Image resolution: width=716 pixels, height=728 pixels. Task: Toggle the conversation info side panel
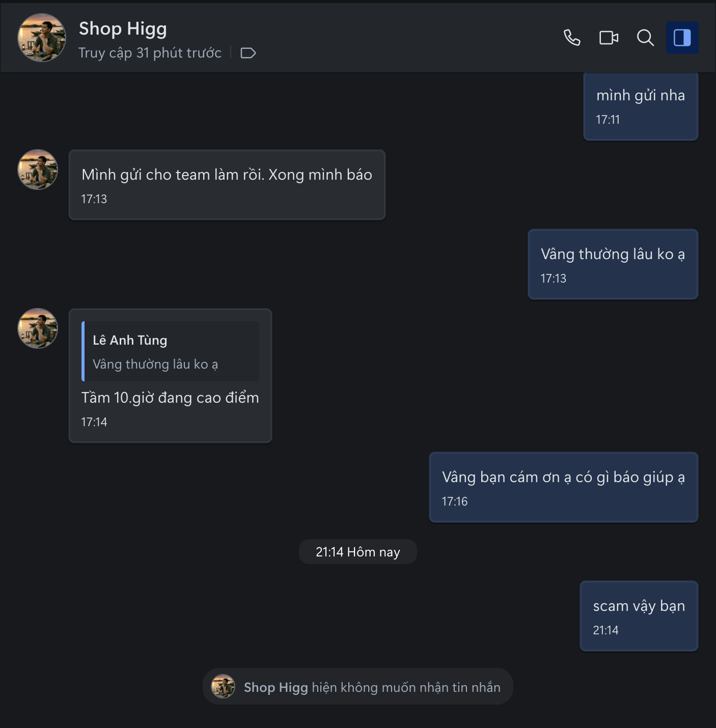point(682,38)
